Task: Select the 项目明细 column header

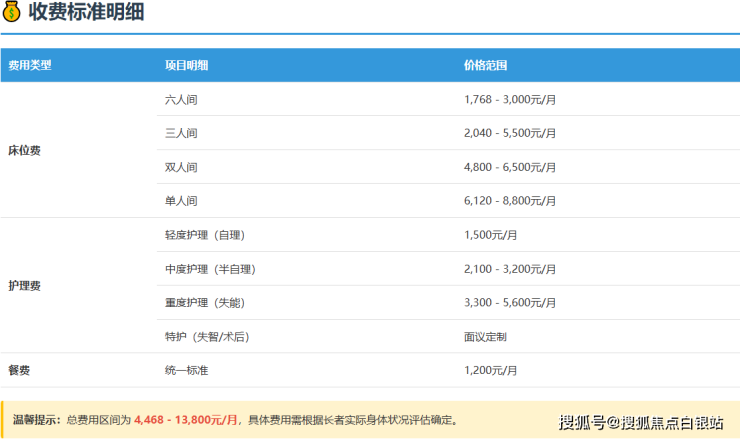Action: coord(187,65)
